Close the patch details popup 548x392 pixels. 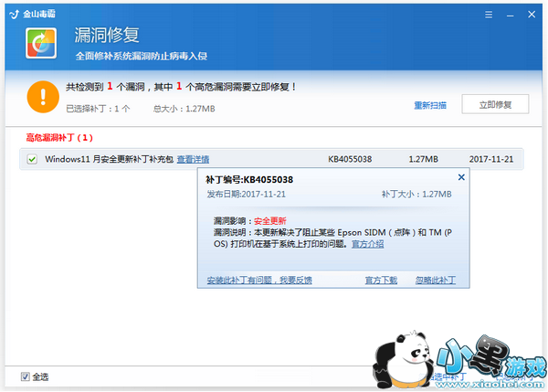[x=461, y=177]
